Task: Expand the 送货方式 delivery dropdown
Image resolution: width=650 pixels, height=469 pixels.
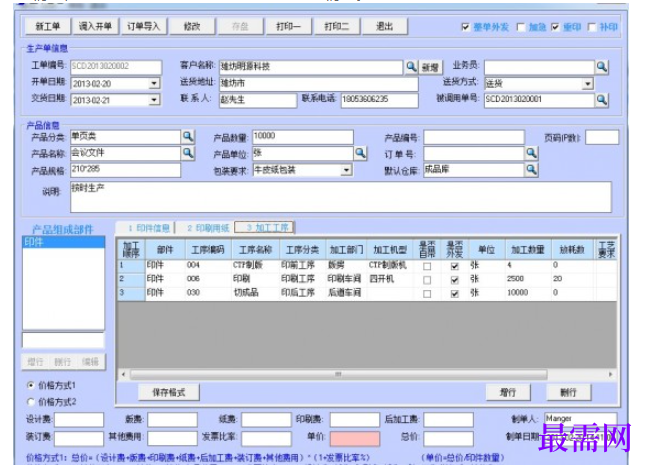Action: coord(587,84)
